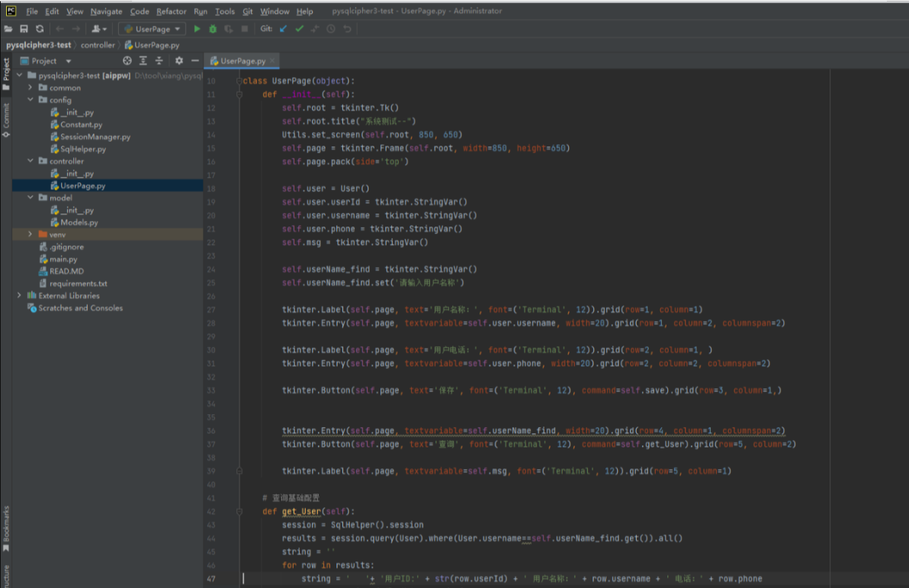Click the Open folder toolbar icon
The height and width of the screenshot is (588, 909).
8,29
